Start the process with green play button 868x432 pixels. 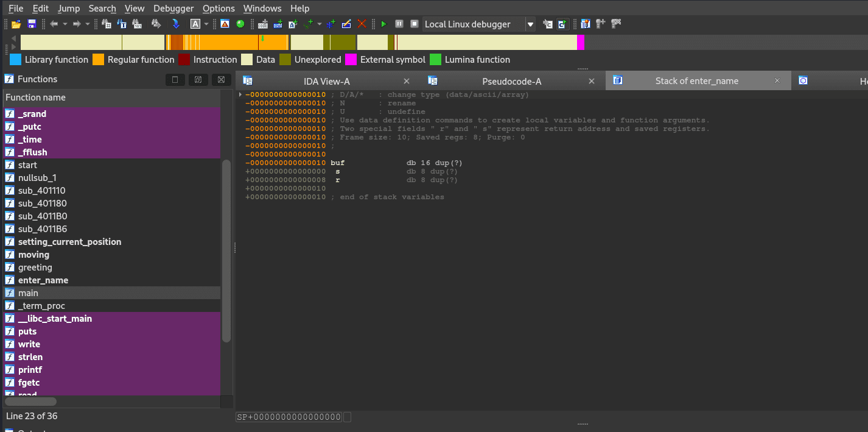coord(383,24)
